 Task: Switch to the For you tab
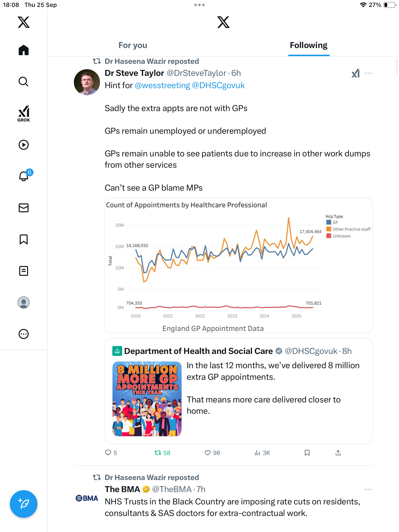click(133, 45)
